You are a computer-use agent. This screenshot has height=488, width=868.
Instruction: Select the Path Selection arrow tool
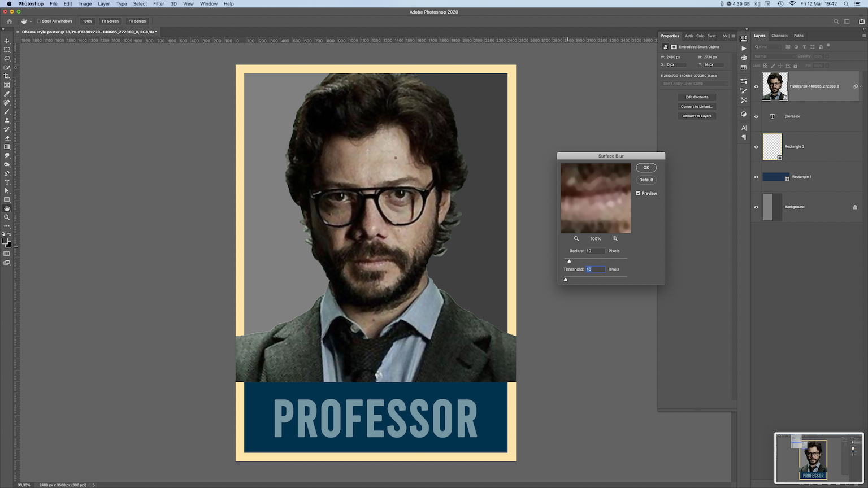point(7,191)
